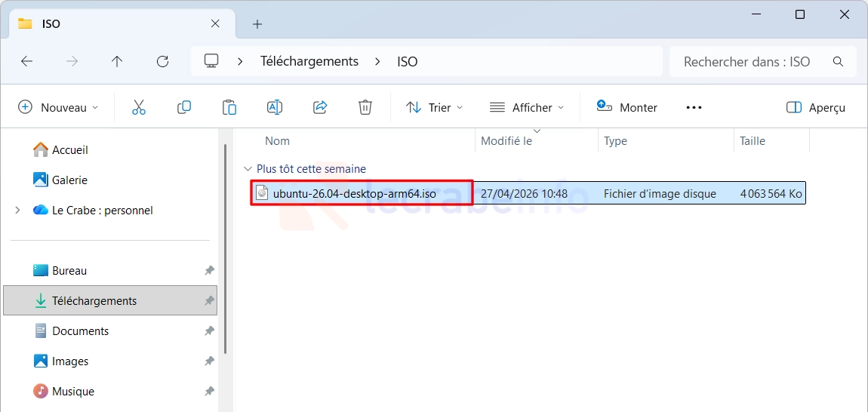
Task: Click the Share icon in toolbar
Action: click(x=320, y=107)
